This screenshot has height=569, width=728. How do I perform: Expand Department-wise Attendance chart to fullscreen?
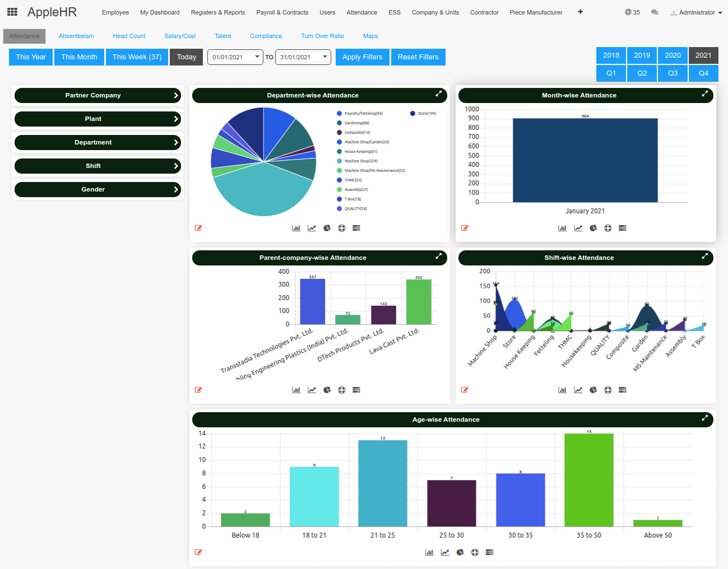tap(439, 94)
